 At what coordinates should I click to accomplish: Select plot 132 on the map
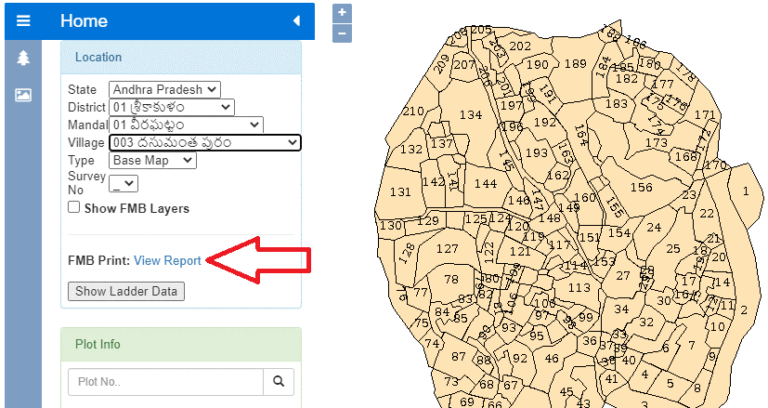coord(411,149)
